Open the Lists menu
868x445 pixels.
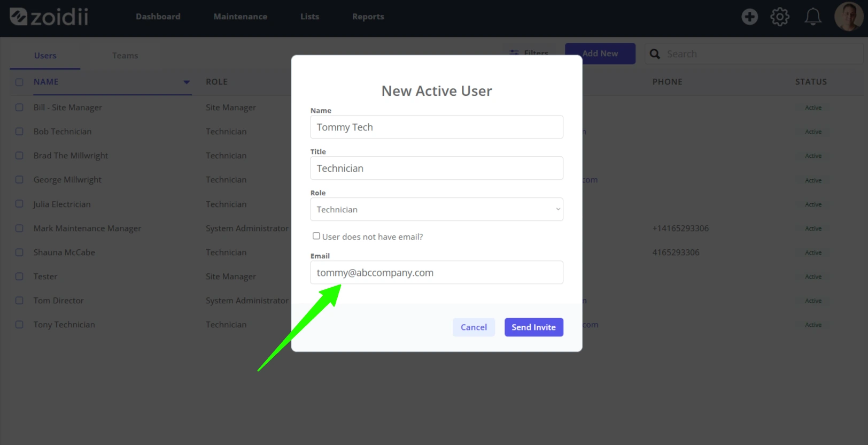(309, 17)
